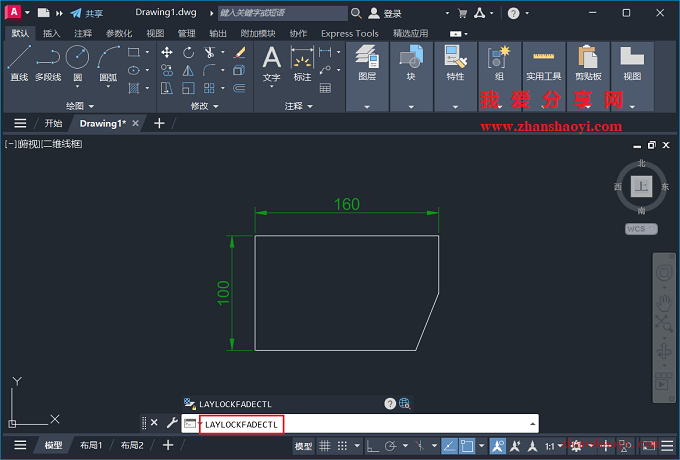The image size is (680, 460).
Task: Switch to the Parametric (参数化) ribbon tab
Action: [118, 33]
